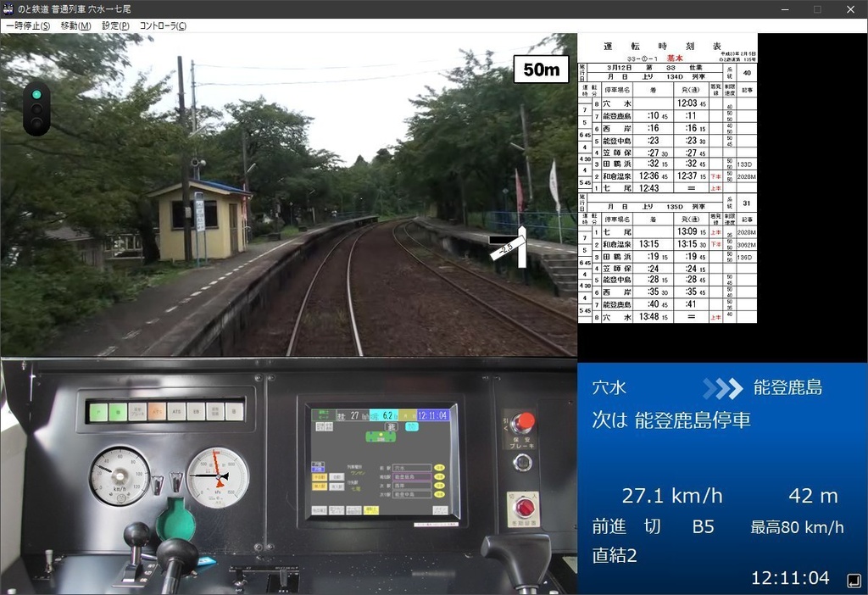Tap the 運転士モード indicator on the monitor

[324, 414]
